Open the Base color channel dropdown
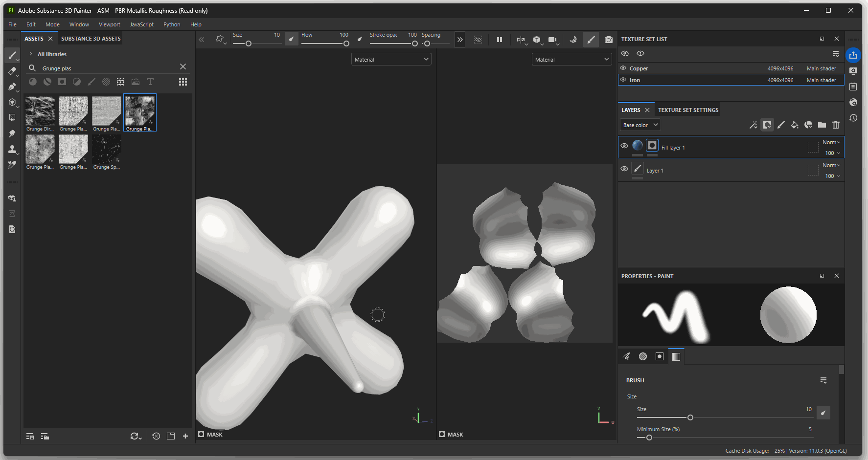 (640, 125)
